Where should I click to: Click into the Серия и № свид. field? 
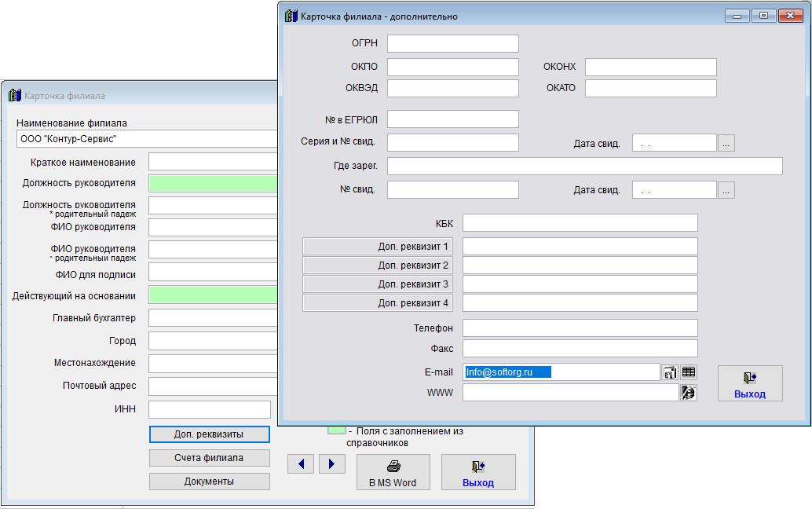click(453, 142)
